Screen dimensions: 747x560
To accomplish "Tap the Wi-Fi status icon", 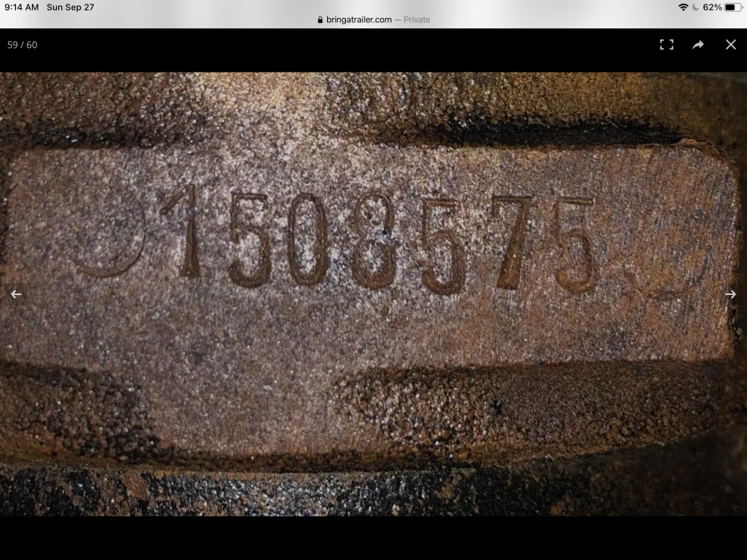I will (x=684, y=7).
